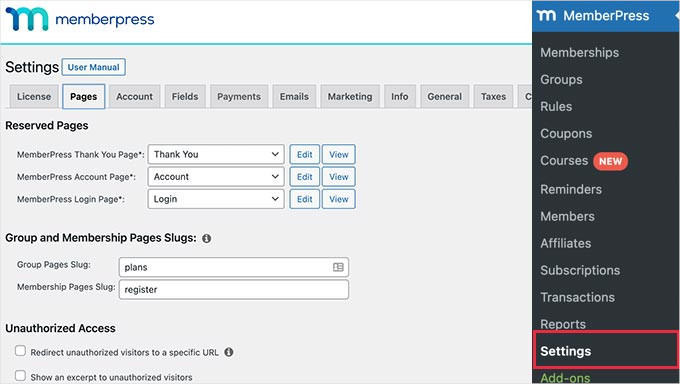Screen dimensions: 680x384
Task: Click the memberpress logo in header
Action: coord(80,19)
